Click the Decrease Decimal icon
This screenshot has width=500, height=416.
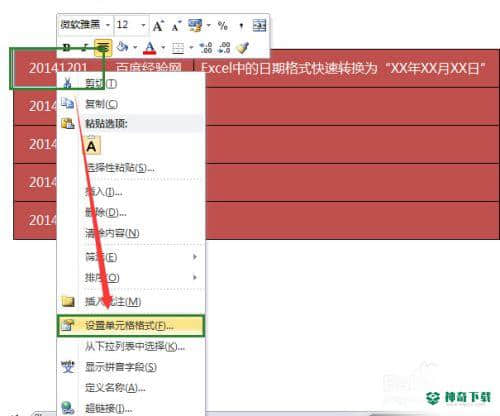point(224,48)
